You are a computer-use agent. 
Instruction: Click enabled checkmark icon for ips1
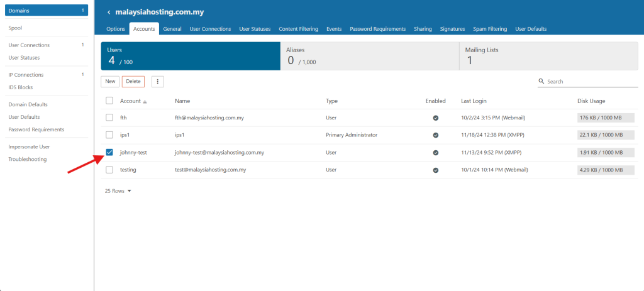click(x=436, y=135)
